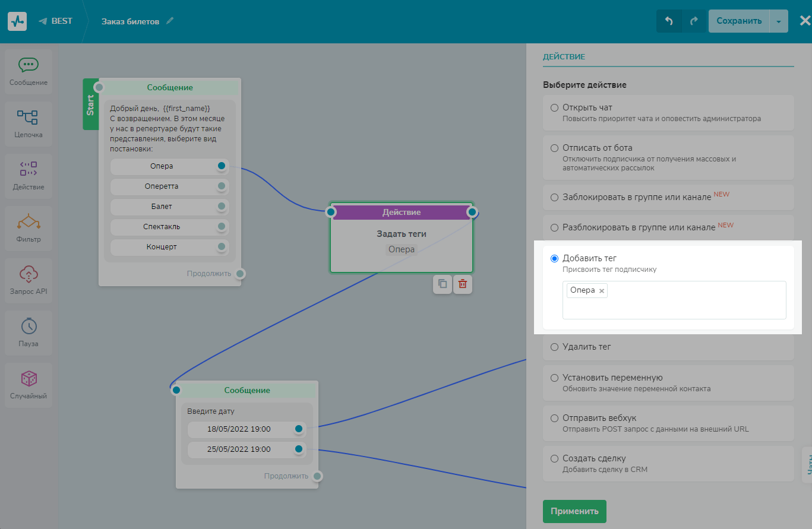Click the redo arrow in top bar
Viewport: 812px width, 529px height.
[x=694, y=21]
